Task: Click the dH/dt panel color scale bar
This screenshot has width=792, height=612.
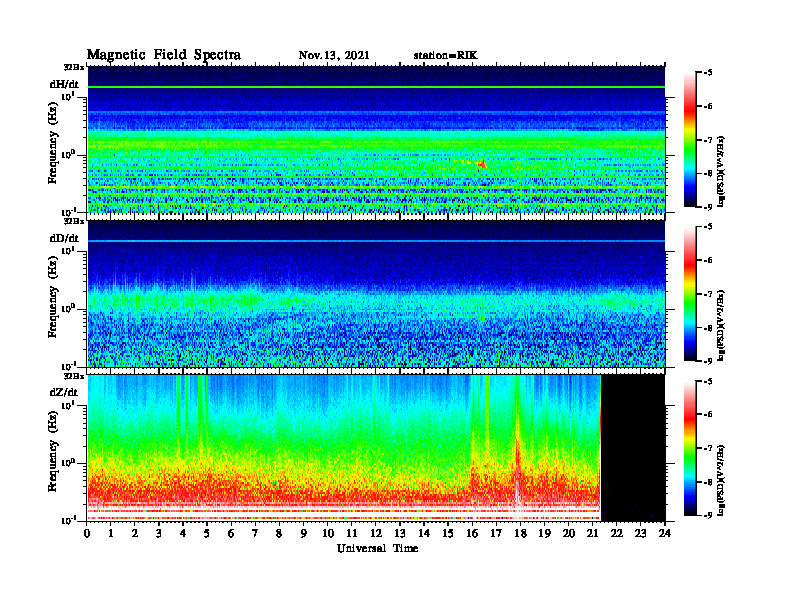Action: point(690,140)
